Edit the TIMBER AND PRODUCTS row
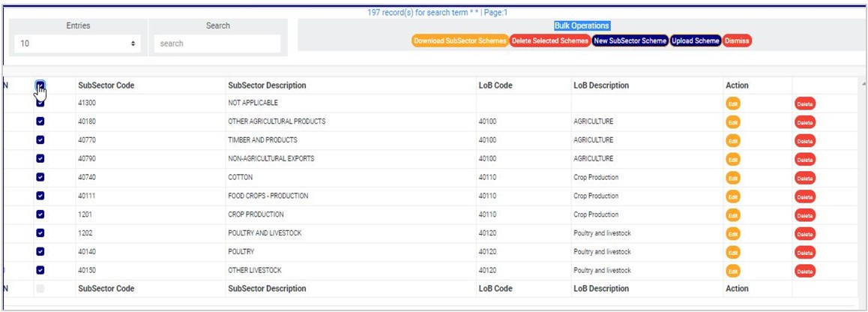This screenshot has width=868, height=312. (x=732, y=140)
